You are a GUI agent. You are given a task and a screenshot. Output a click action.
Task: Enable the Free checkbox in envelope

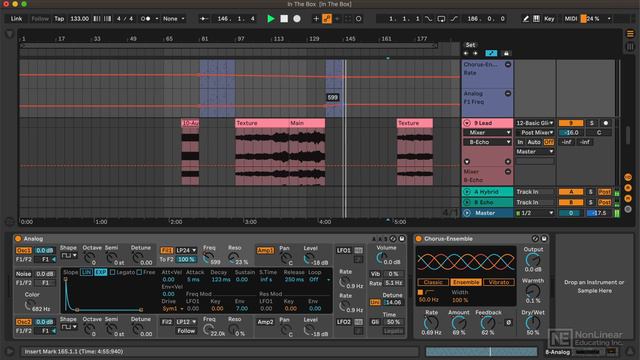[x=139, y=272]
